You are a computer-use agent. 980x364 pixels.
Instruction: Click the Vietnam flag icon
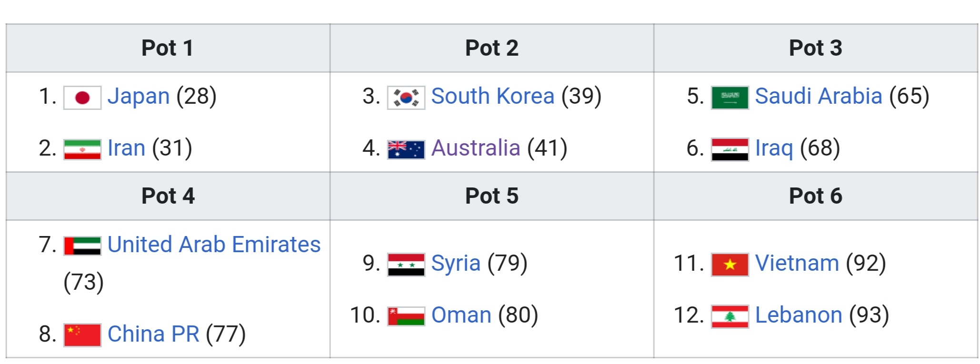(x=730, y=265)
